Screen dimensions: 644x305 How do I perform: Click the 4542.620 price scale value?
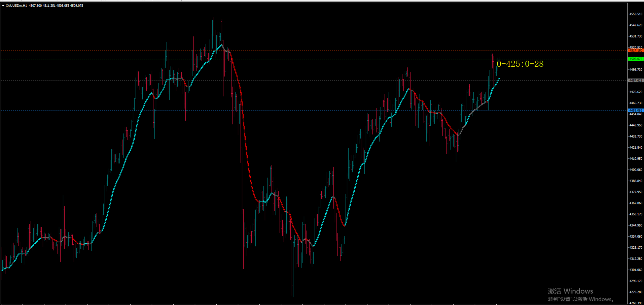click(636, 25)
